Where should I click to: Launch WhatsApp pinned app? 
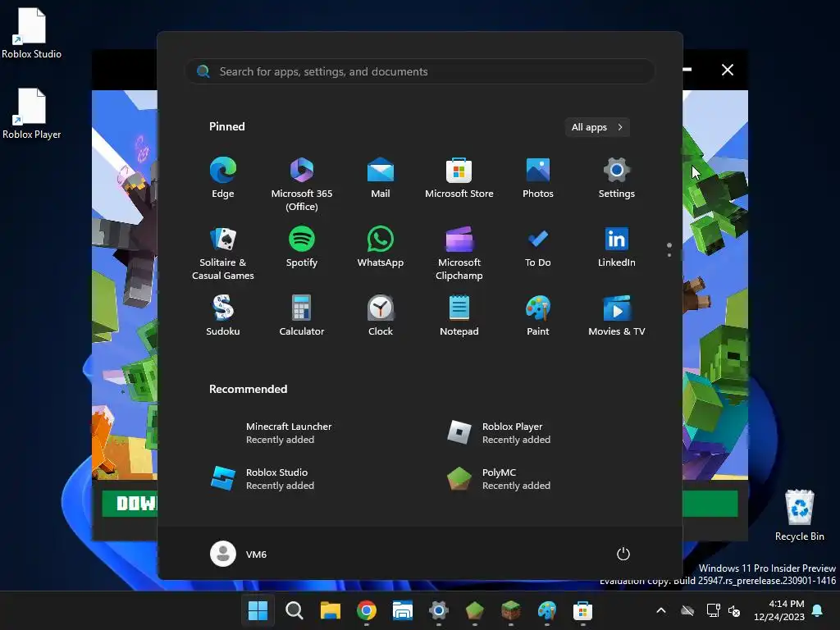tap(381, 247)
